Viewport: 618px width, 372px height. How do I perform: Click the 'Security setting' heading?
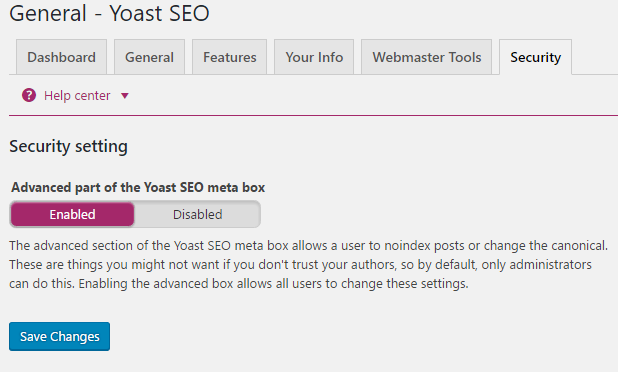coord(69,147)
